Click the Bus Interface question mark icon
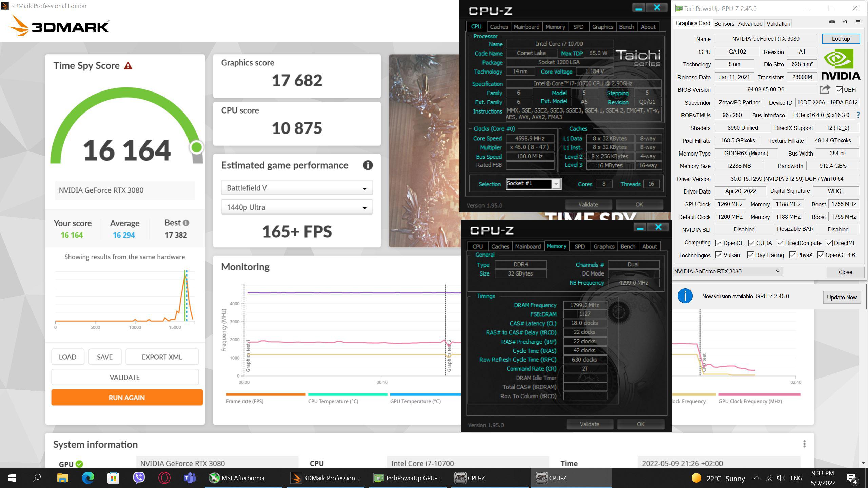 tap(858, 115)
